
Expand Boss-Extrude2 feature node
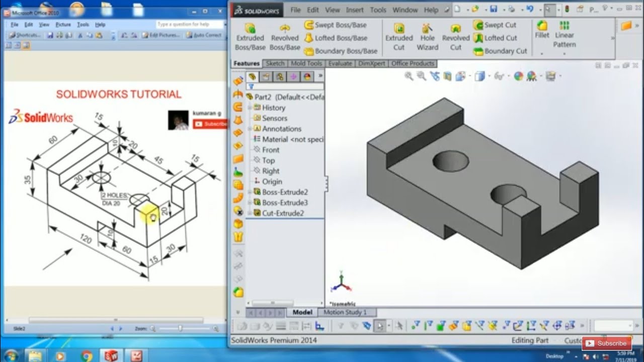coord(250,192)
